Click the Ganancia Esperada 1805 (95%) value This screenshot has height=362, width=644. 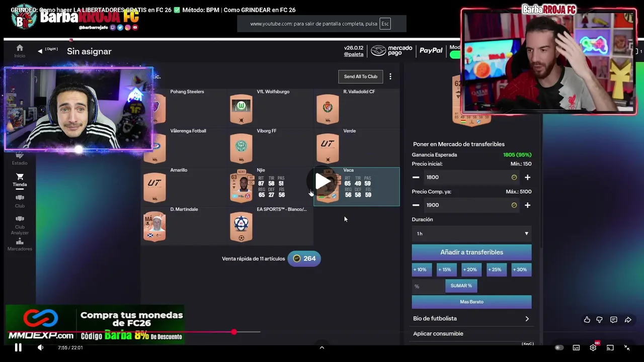click(517, 155)
